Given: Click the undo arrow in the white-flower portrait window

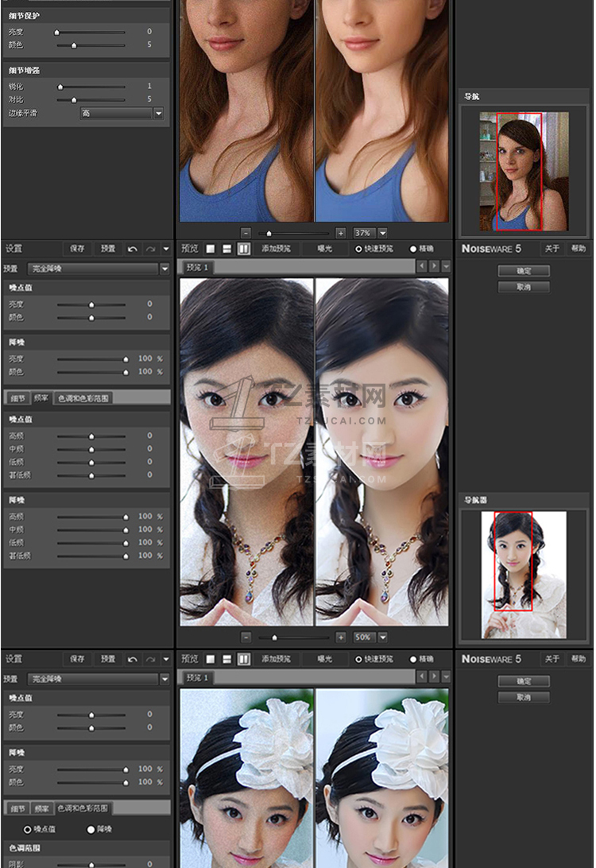Looking at the screenshot, I should coord(132,659).
